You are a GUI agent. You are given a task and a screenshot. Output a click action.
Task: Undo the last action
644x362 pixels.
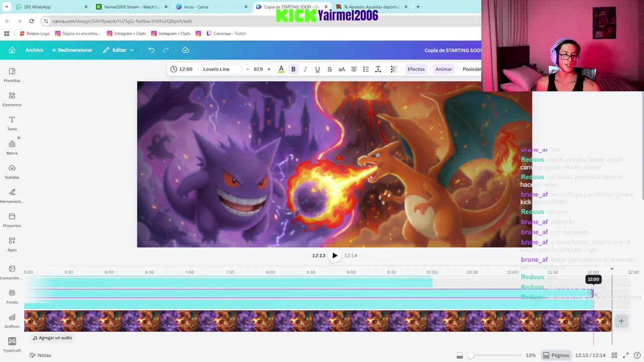tap(151, 50)
